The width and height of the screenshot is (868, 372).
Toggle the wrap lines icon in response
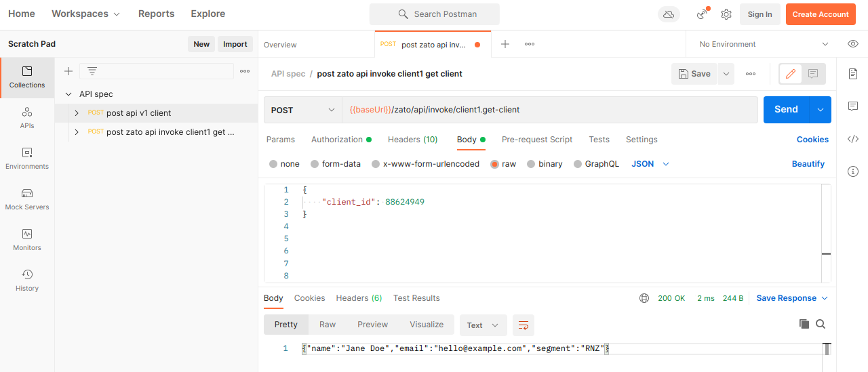tap(523, 325)
